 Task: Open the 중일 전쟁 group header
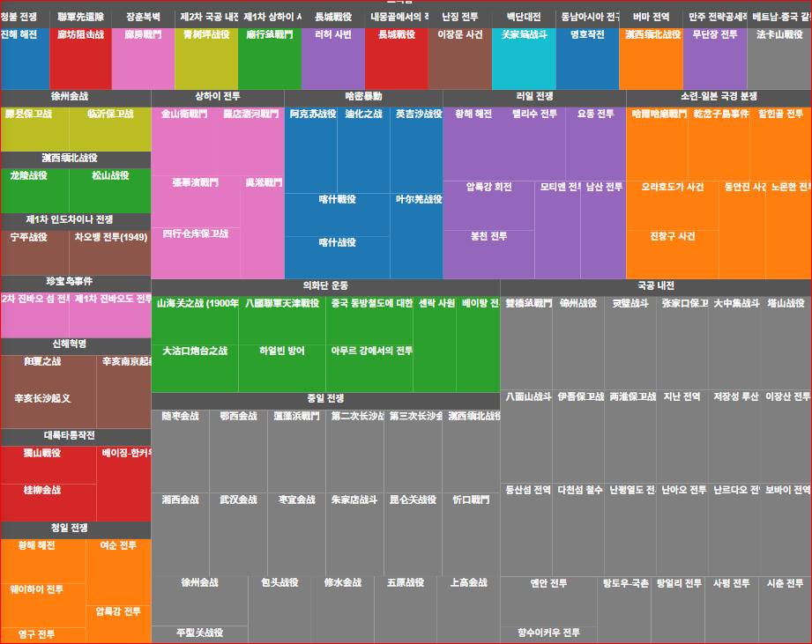click(325, 399)
